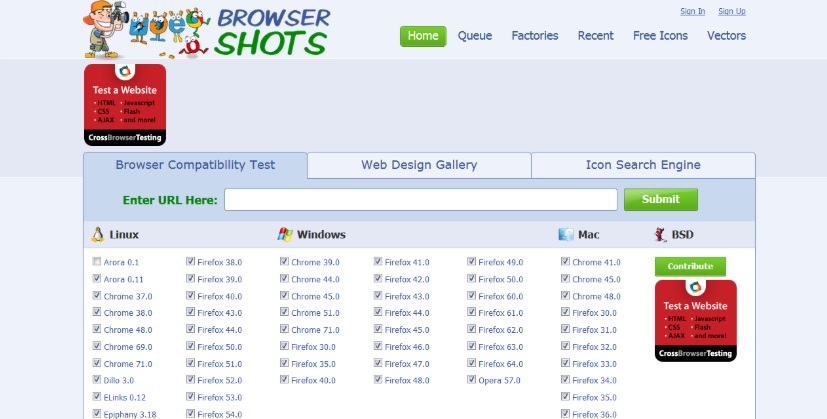Screen dimensions: 827x419
Task: Uncheck the Windows Chrome 39.0 checkbox
Action: pos(284,261)
